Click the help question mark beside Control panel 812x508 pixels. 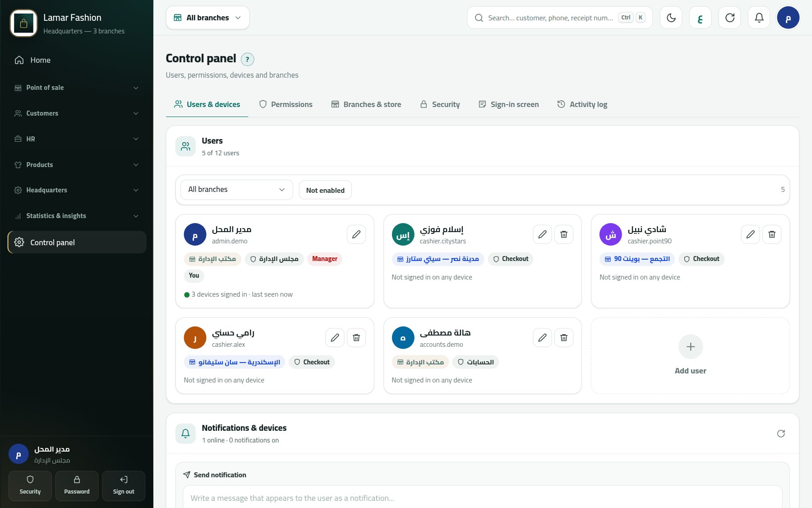(247, 59)
